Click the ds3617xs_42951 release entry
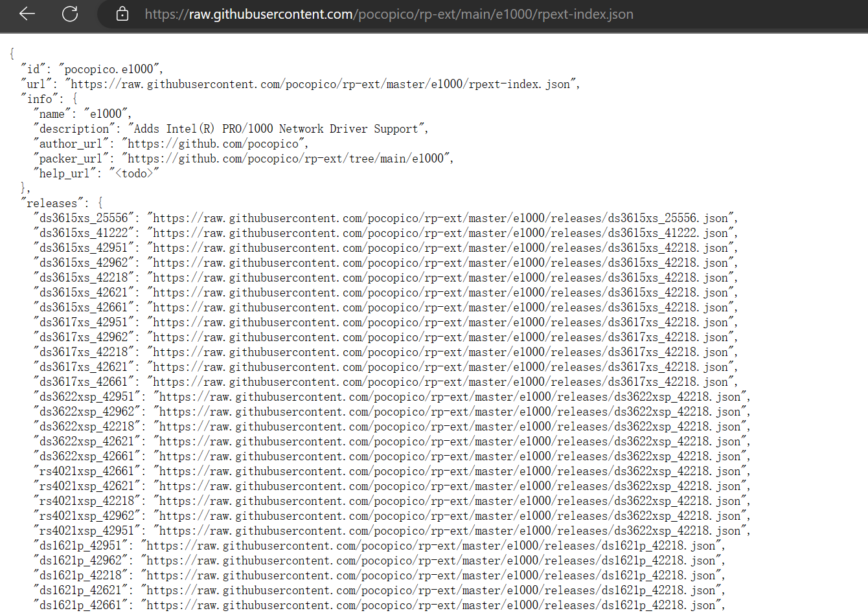Image resolution: width=868 pixels, height=613 pixels. coord(385,322)
